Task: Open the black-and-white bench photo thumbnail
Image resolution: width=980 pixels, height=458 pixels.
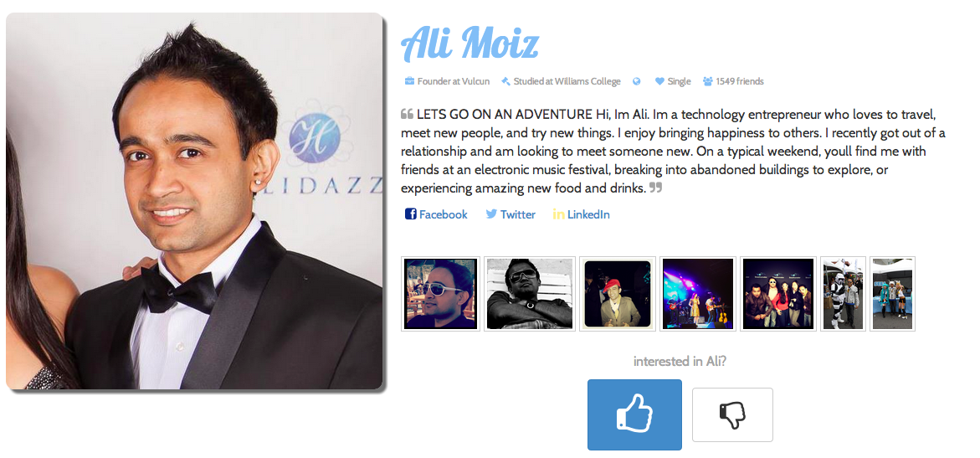Action: tap(530, 294)
